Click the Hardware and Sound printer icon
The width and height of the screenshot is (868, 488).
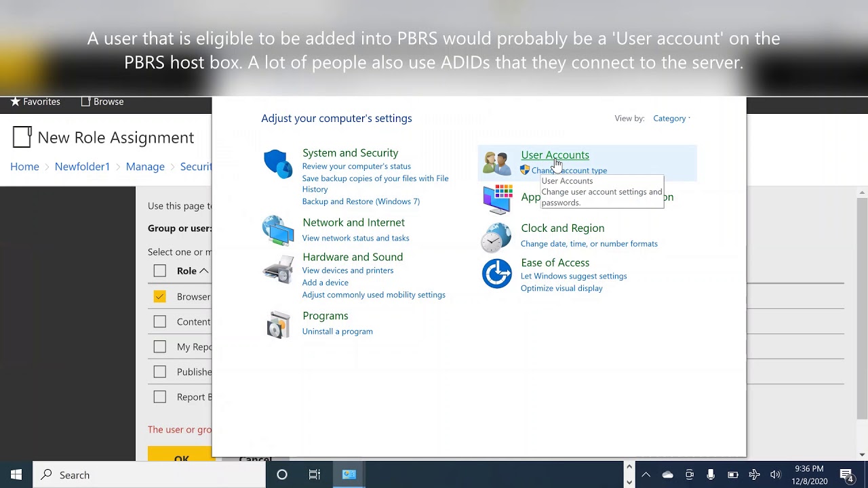coord(278,270)
